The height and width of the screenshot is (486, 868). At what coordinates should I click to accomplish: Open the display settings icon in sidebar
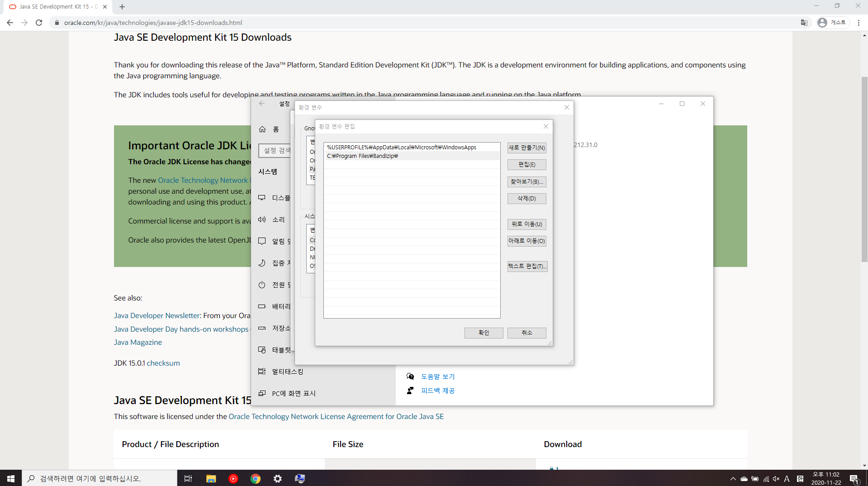tap(262, 198)
